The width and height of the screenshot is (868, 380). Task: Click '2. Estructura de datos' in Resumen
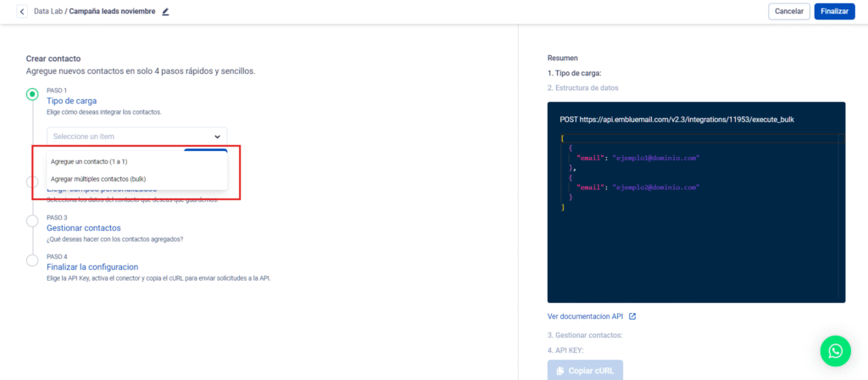(582, 87)
